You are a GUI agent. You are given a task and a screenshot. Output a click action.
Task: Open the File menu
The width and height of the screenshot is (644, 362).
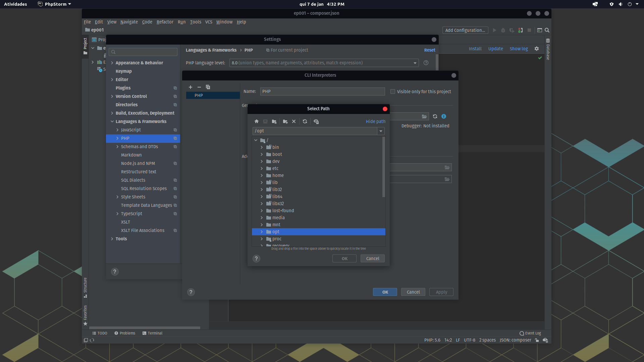click(87, 22)
